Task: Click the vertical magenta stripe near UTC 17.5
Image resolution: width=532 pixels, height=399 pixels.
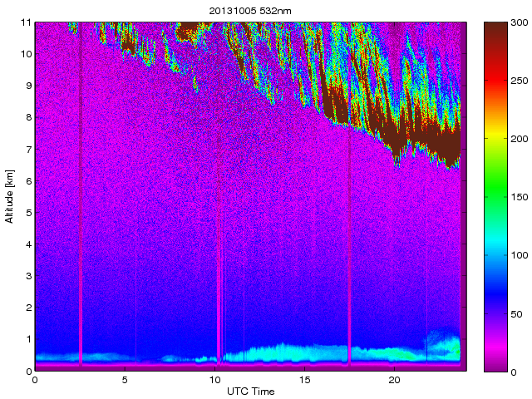Action: pos(349,249)
